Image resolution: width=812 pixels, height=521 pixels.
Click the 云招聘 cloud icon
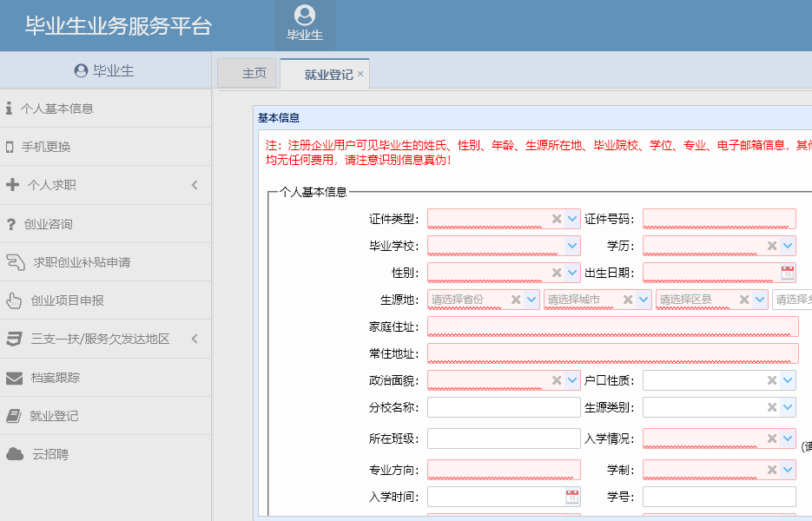point(14,454)
